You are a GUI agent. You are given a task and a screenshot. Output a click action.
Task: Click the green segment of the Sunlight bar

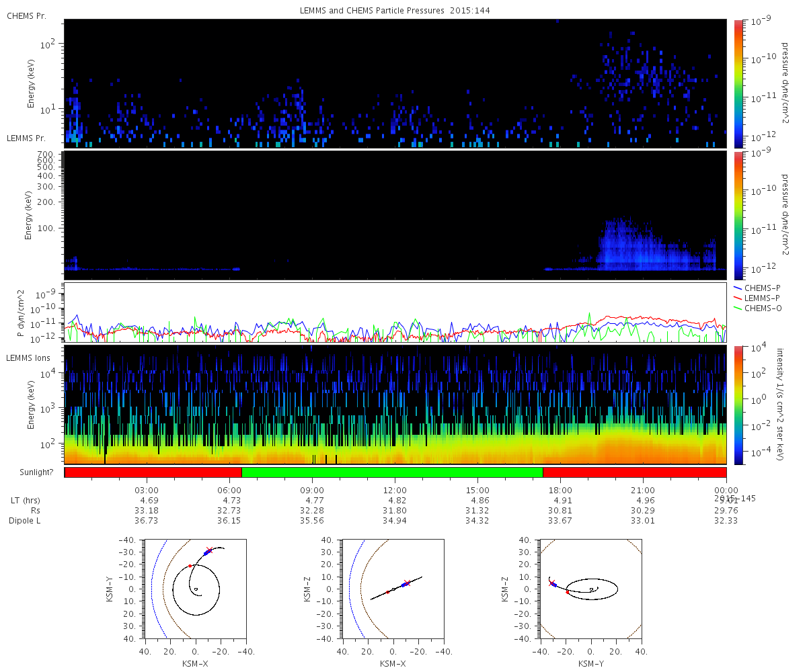click(x=392, y=472)
